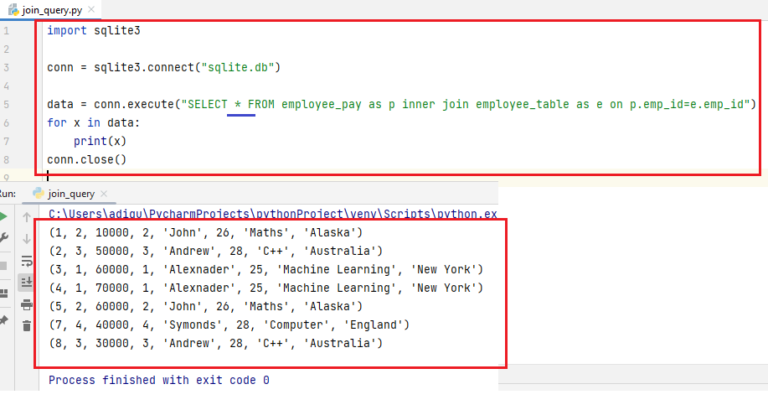768x405 pixels.
Task: Click the Down the Stack Trace arrow
Action: coord(26,238)
